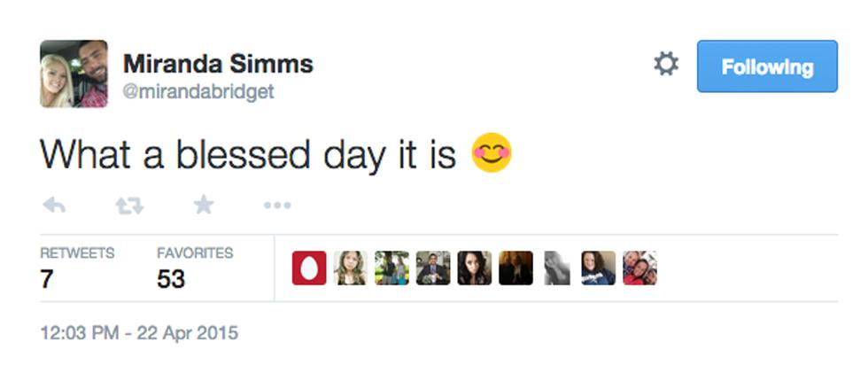Favorite the tweet with the star icon
The height and width of the screenshot is (365, 868).
tap(204, 206)
